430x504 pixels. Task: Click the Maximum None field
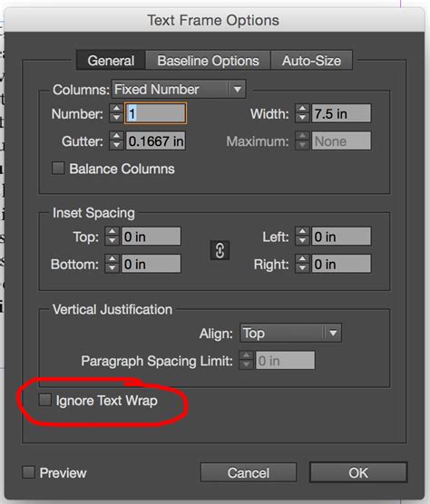(x=341, y=141)
